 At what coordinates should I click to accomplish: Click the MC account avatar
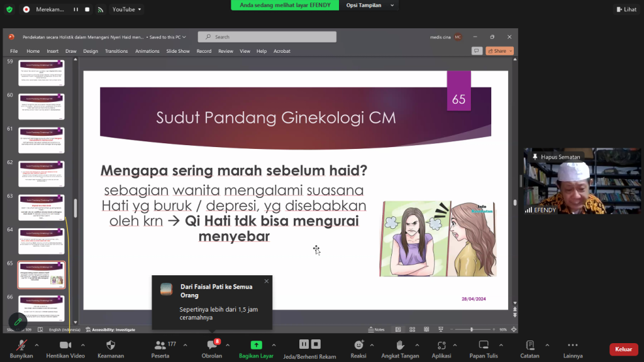click(458, 37)
